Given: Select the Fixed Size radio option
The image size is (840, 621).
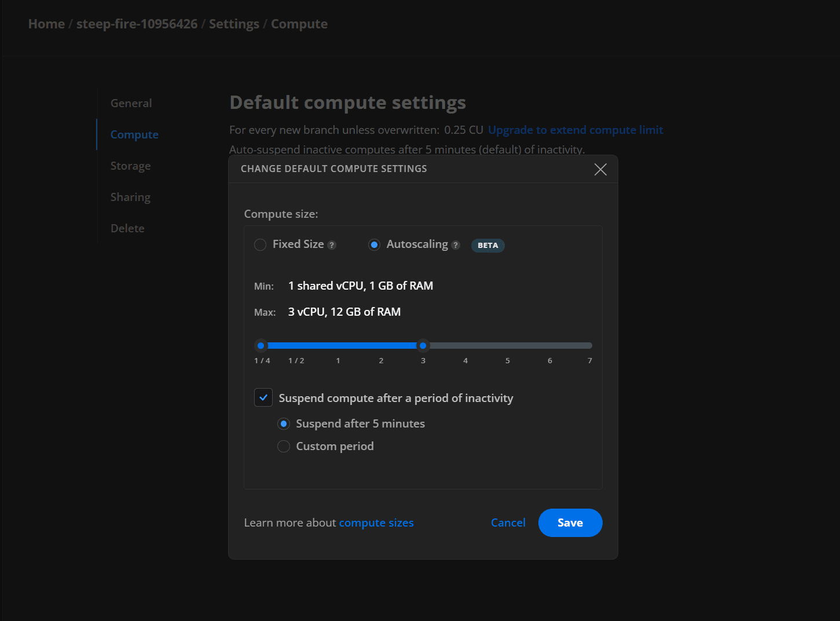Looking at the screenshot, I should (x=261, y=245).
